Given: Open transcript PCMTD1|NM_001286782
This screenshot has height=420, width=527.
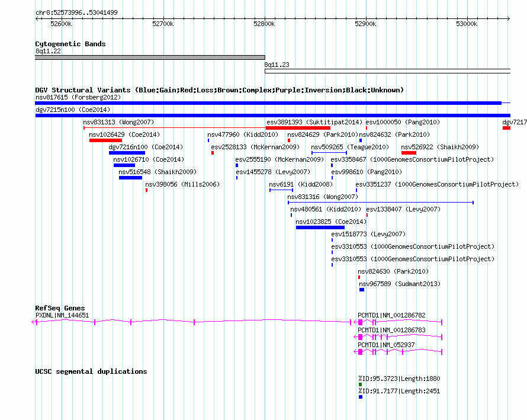Looking at the screenshot, I should [391, 315].
